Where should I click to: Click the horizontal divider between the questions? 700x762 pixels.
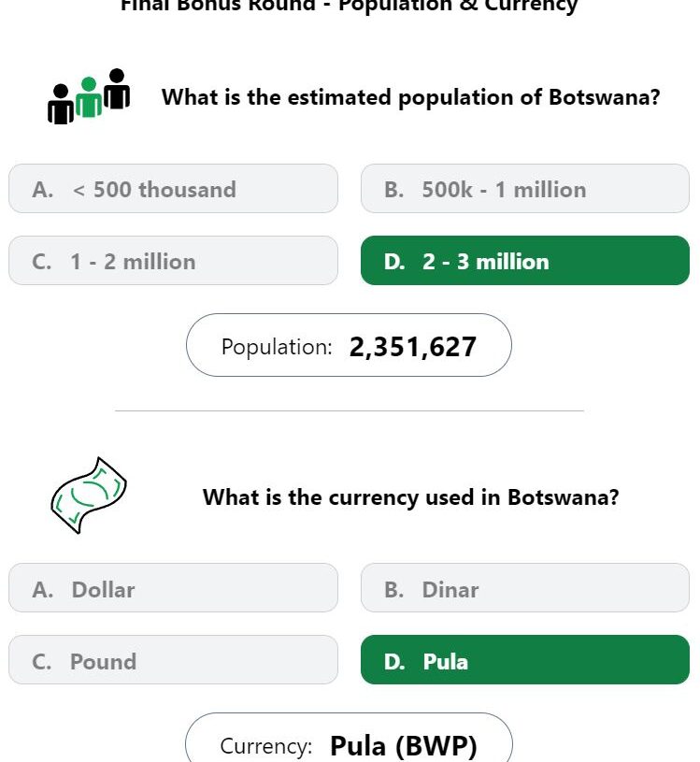pyautogui.click(x=350, y=410)
